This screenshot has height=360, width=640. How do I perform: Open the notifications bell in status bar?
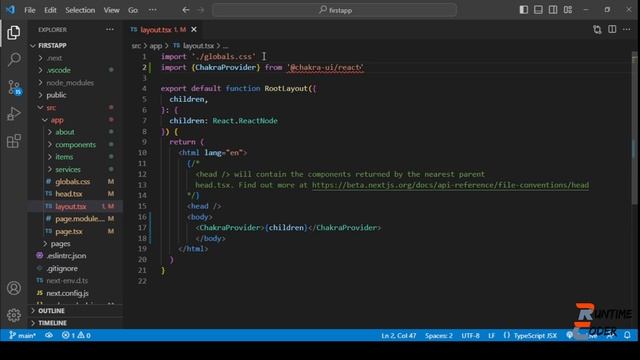pyautogui.click(x=627, y=336)
